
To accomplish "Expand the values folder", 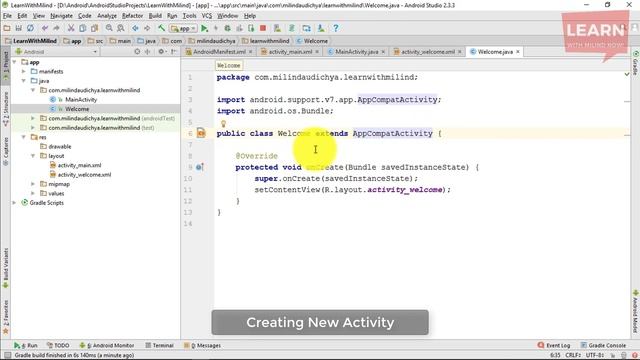I will pos(33,193).
